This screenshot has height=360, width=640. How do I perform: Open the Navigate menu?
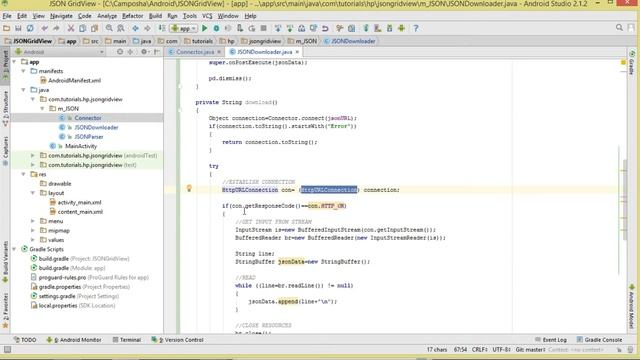click(x=61, y=16)
